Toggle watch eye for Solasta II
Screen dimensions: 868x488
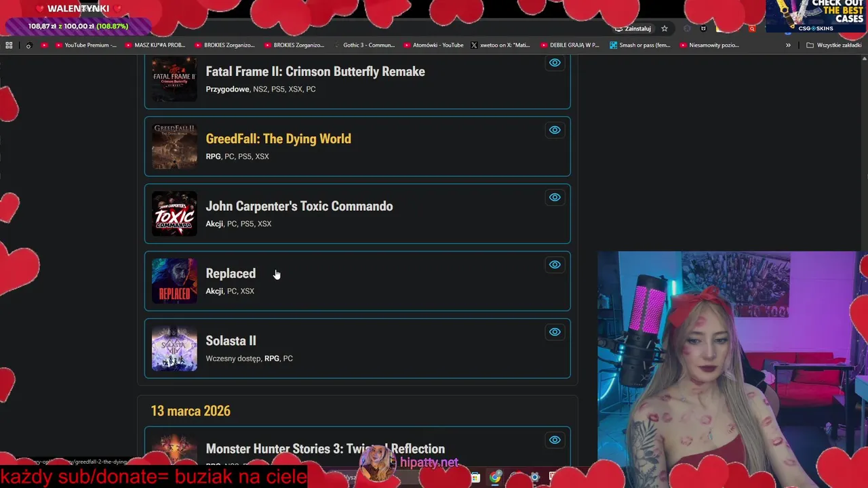coord(555,331)
